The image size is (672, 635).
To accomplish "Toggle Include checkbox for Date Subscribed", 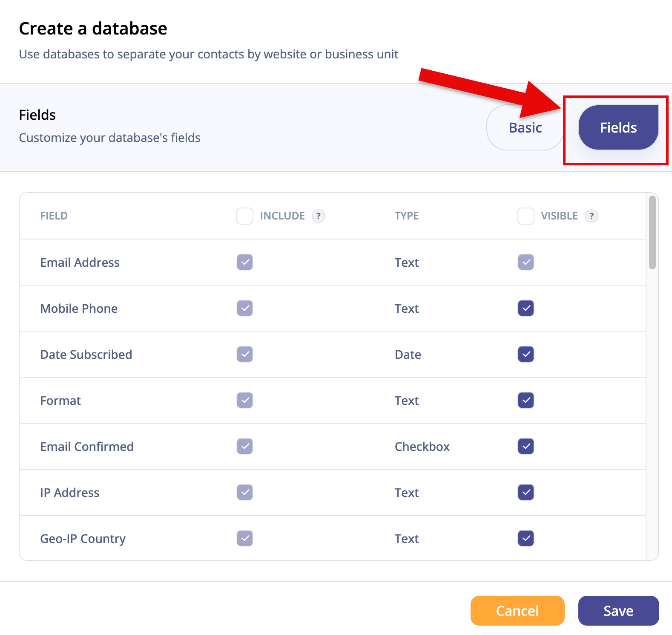I will click(245, 354).
